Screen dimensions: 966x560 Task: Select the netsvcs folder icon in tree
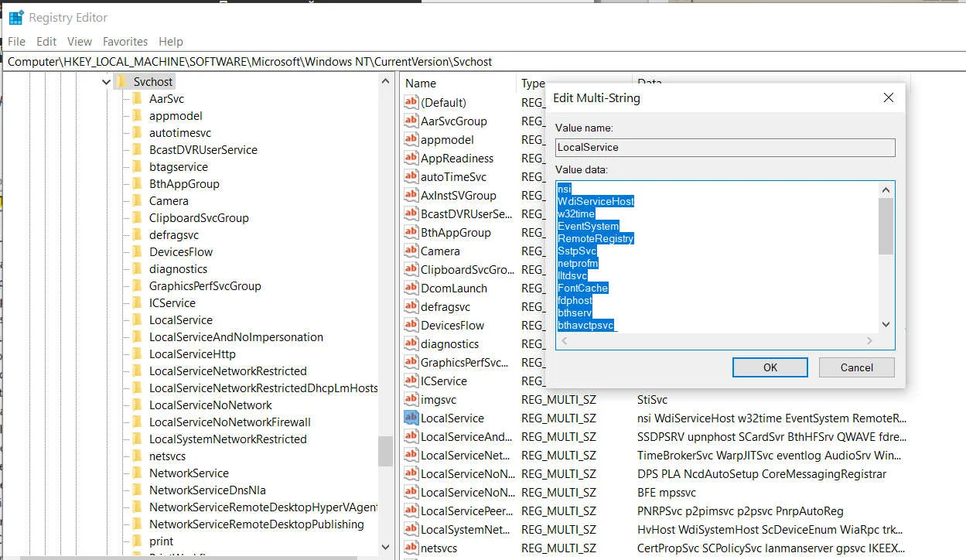click(x=137, y=456)
